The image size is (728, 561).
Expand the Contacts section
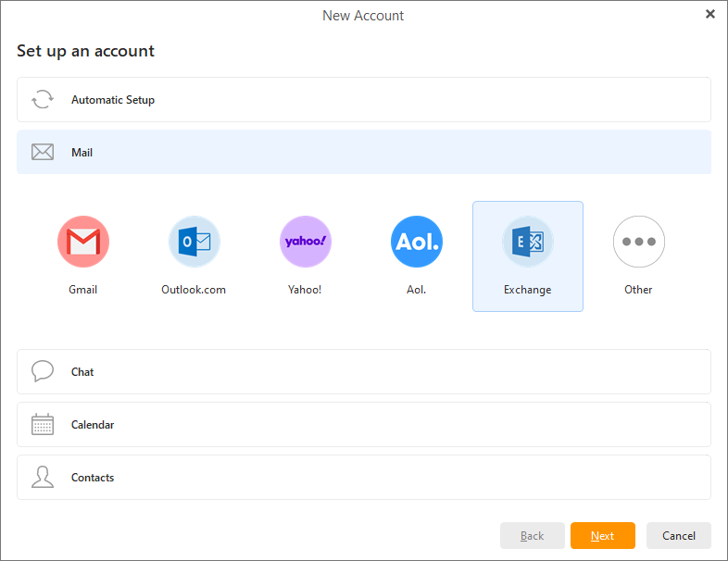364,477
